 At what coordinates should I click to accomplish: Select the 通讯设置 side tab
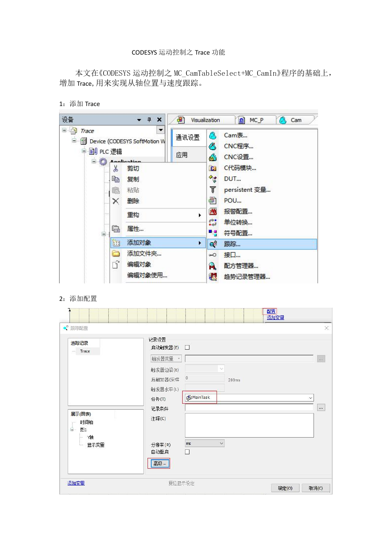[188, 138]
